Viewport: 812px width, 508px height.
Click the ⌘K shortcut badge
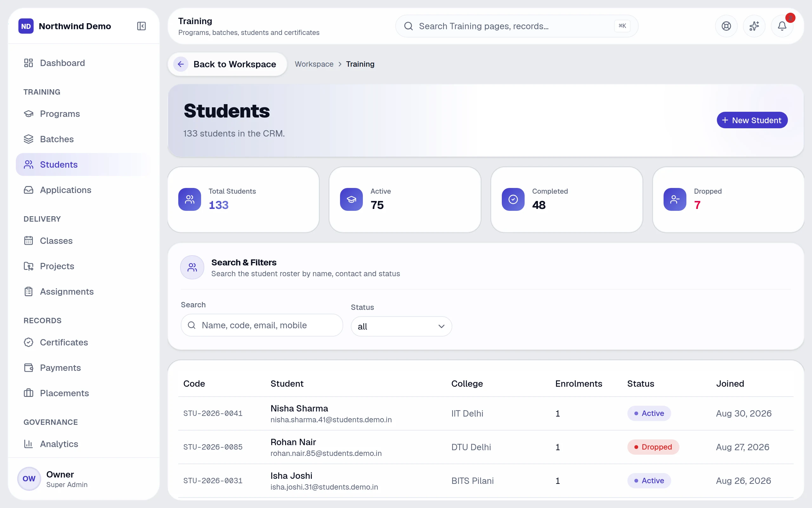click(x=622, y=26)
